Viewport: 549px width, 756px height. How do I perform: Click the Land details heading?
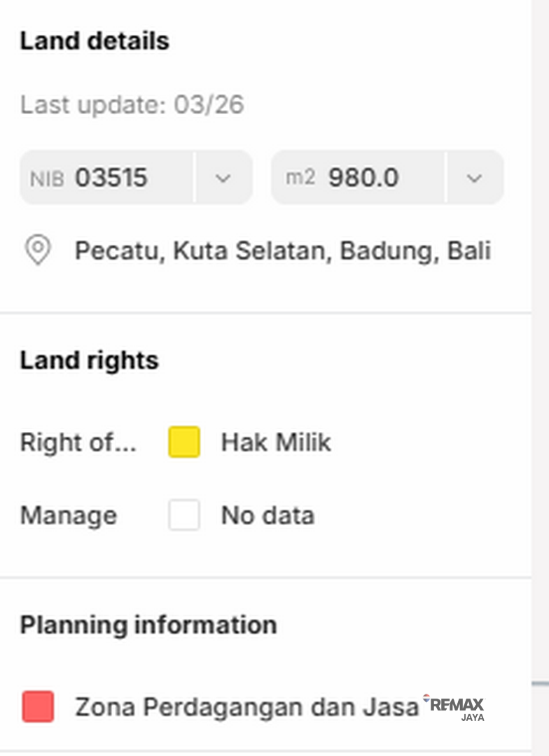tap(95, 41)
